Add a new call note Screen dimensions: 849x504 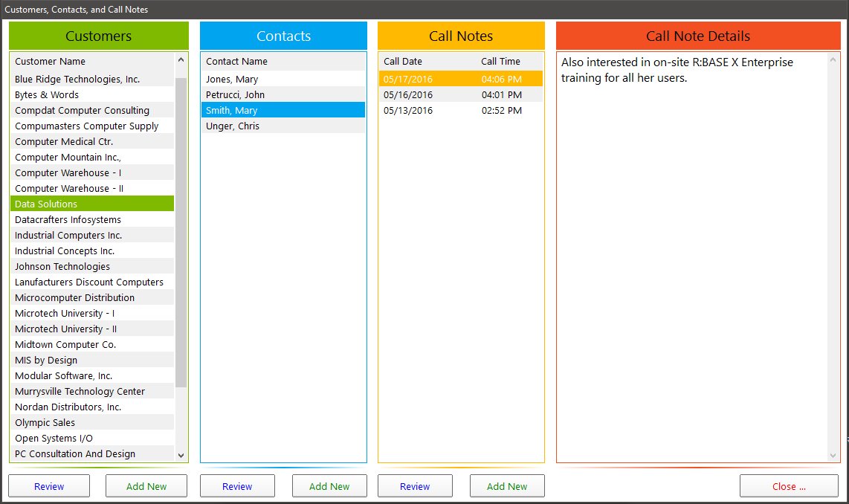(507, 486)
